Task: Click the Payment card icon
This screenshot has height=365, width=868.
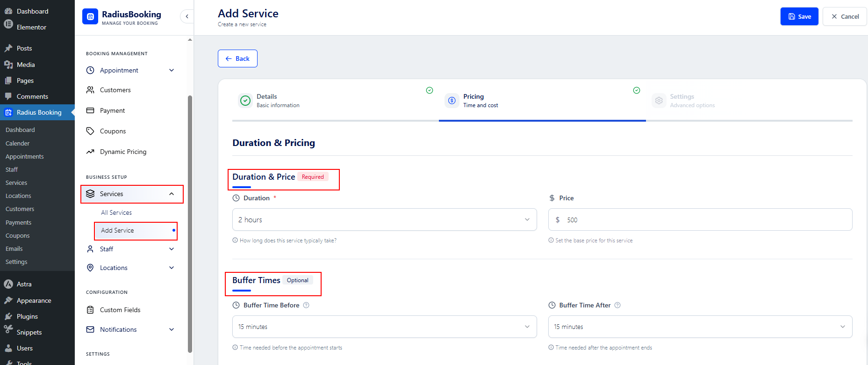Action: point(90,110)
